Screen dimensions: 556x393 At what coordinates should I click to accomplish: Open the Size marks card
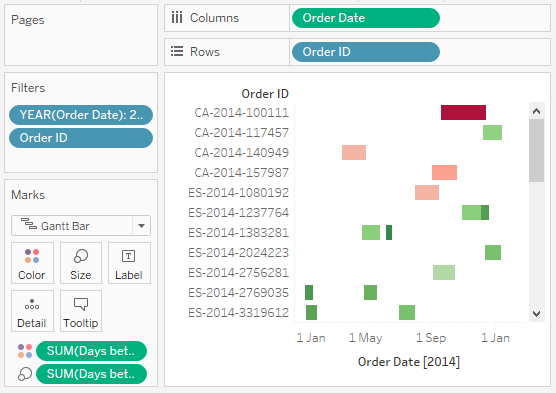point(81,263)
